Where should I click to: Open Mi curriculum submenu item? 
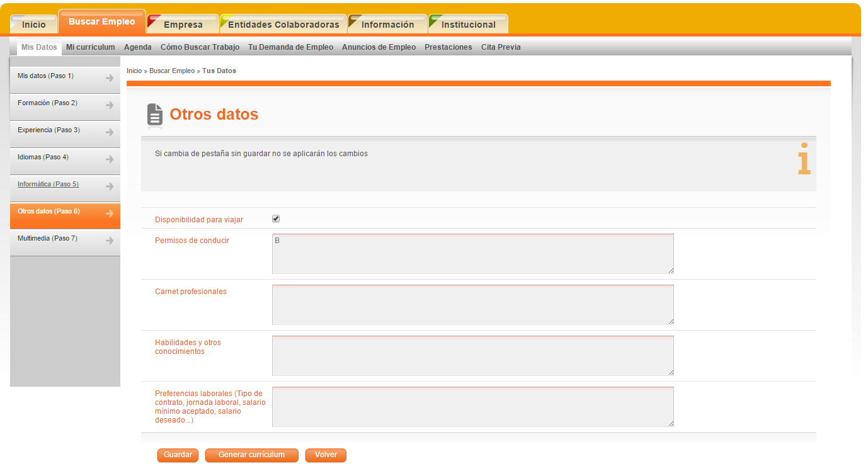pos(90,47)
